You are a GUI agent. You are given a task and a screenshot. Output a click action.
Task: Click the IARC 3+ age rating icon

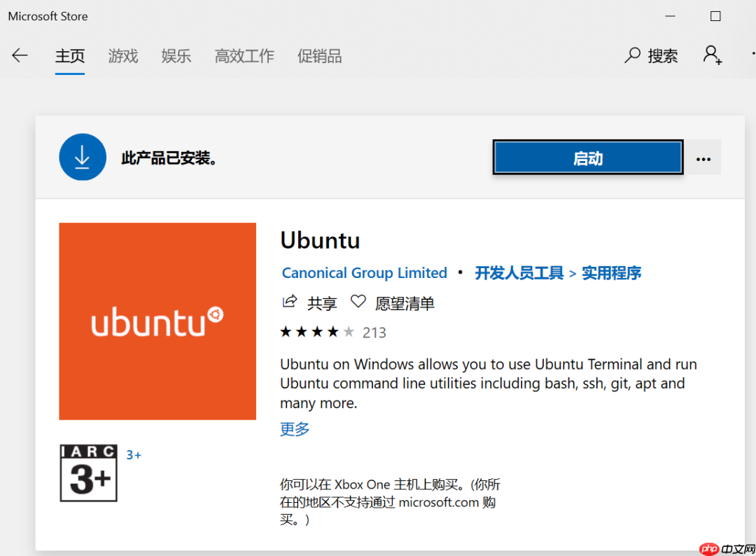pos(88,473)
